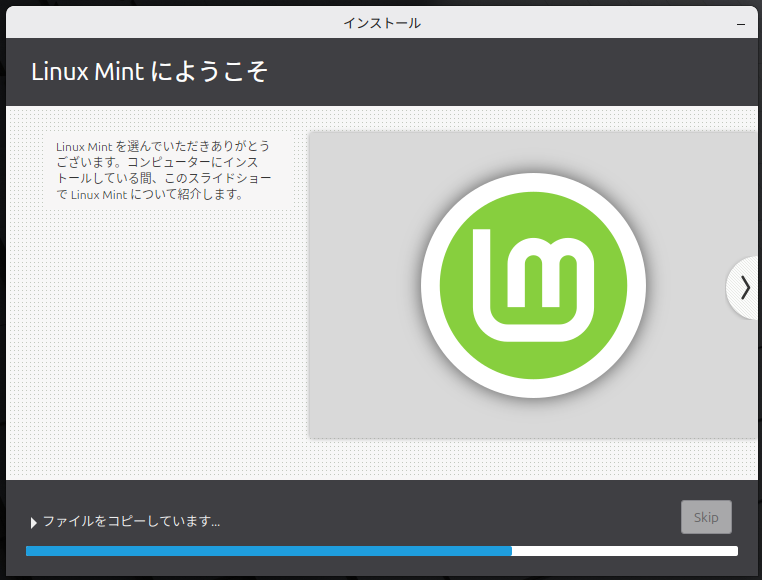
Task: Click the Linux Mint logo image
Action: 533,285
